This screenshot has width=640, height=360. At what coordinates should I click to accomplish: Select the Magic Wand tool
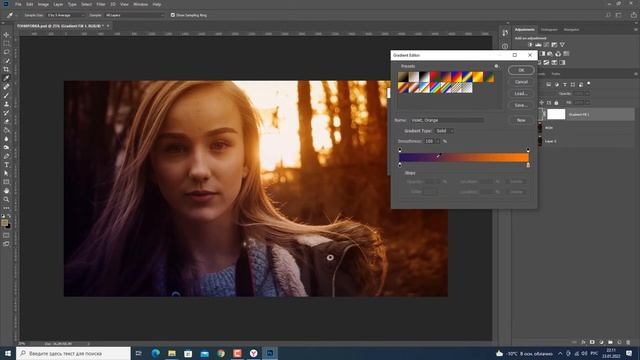pyautogui.click(x=7, y=61)
